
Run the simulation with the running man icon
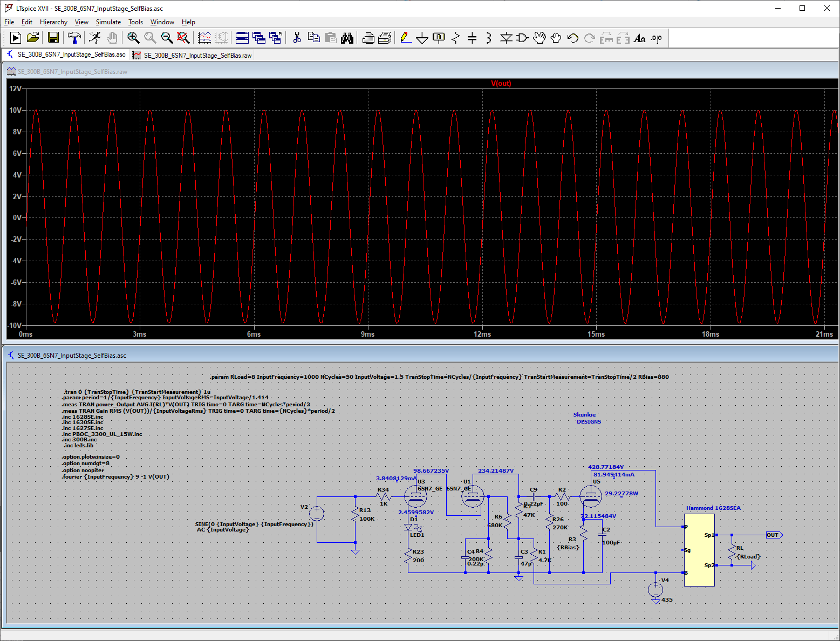[95, 38]
